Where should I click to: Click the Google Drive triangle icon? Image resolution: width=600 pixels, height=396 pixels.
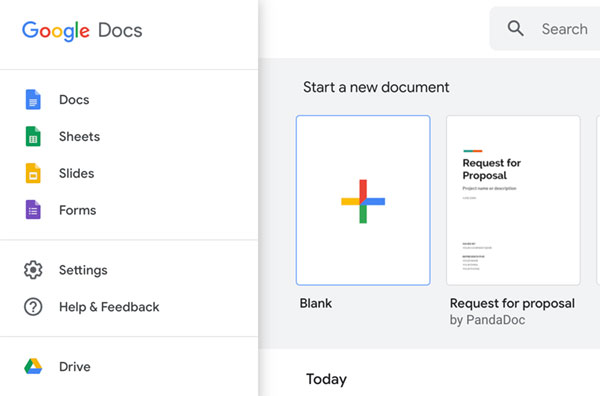coord(33,366)
